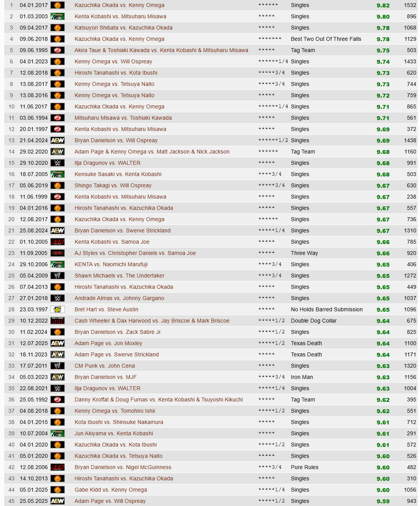Click 'Double Dog Collar' match type

coord(314,321)
